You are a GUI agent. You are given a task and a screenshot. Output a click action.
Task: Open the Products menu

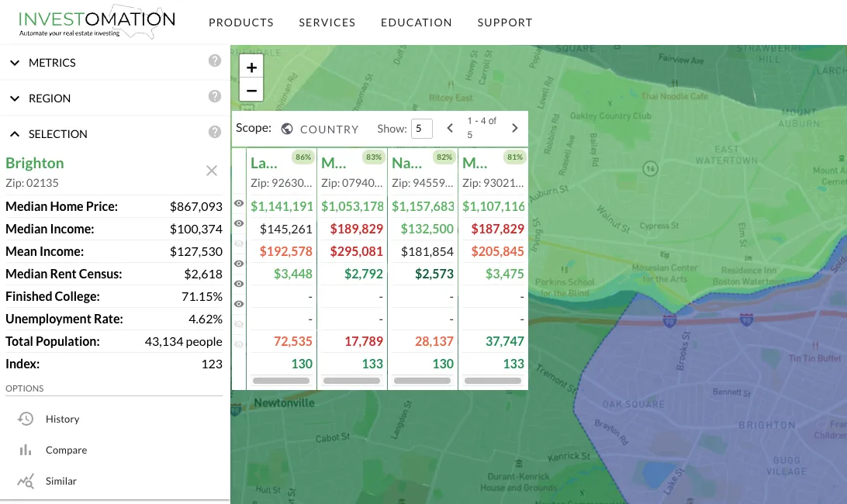[241, 22]
